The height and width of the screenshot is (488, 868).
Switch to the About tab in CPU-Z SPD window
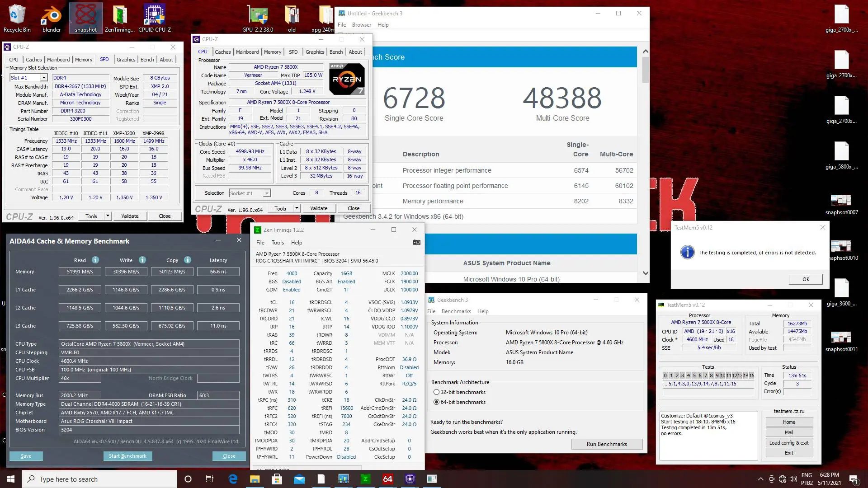click(166, 60)
